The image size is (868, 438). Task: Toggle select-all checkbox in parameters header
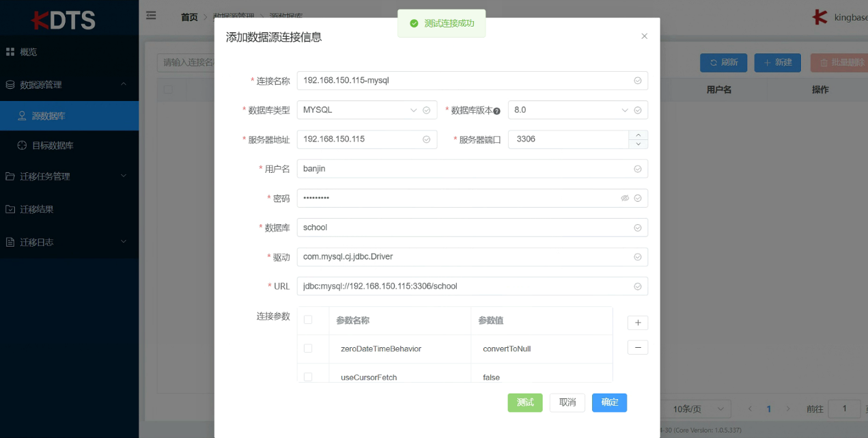pyautogui.click(x=308, y=320)
